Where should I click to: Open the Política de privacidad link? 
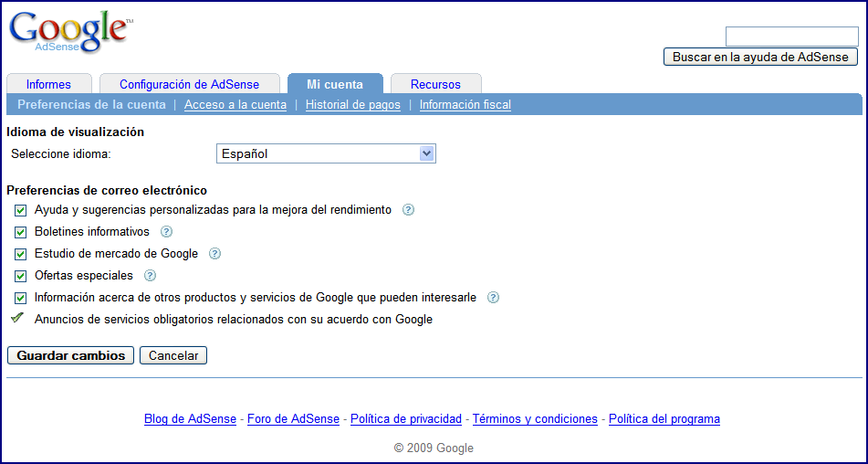pos(406,418)
